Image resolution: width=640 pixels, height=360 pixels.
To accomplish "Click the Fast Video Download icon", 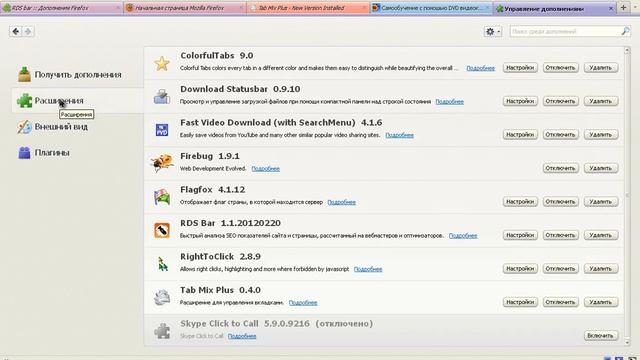I will coord(162,130).
